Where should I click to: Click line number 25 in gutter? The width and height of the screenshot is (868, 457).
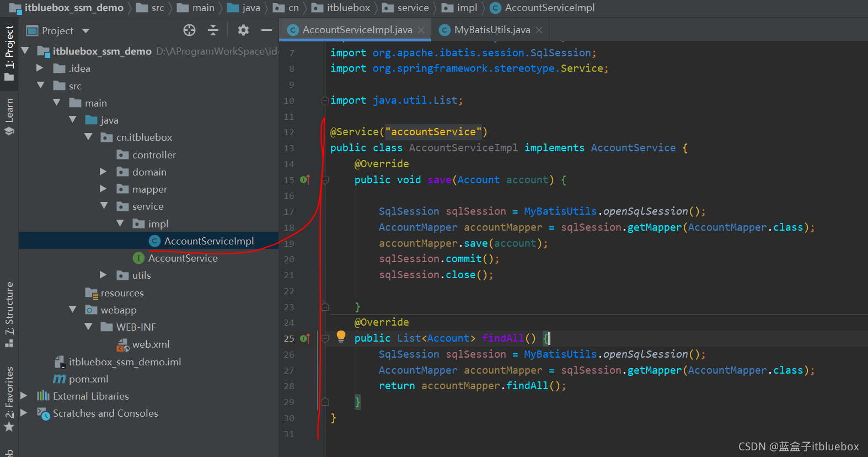click(x=289, y=338)
